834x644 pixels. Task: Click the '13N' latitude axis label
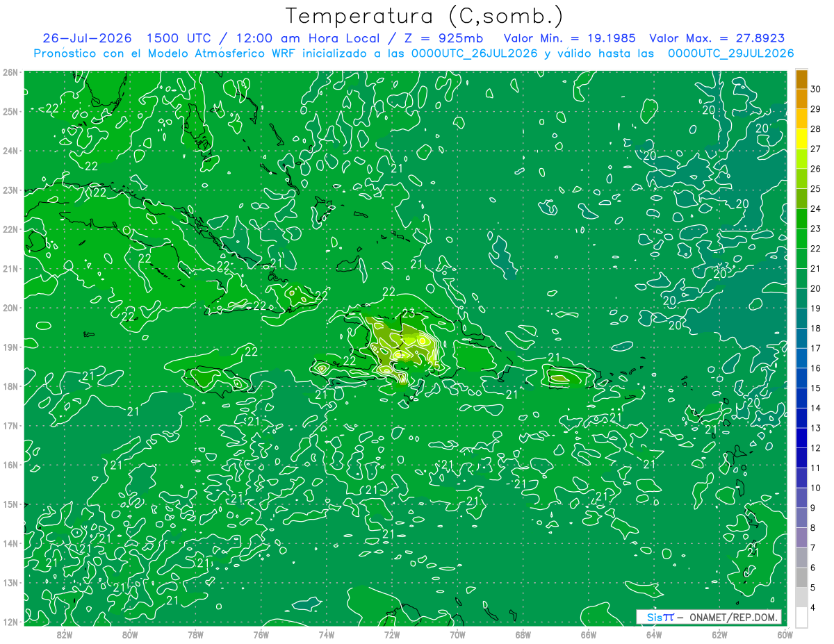click(10, 582)
